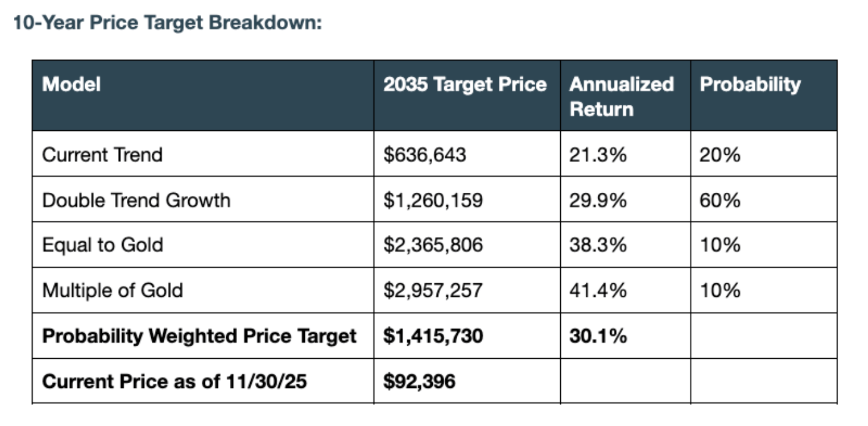
Task: Click the Probability column header
Action: (750, 84)
